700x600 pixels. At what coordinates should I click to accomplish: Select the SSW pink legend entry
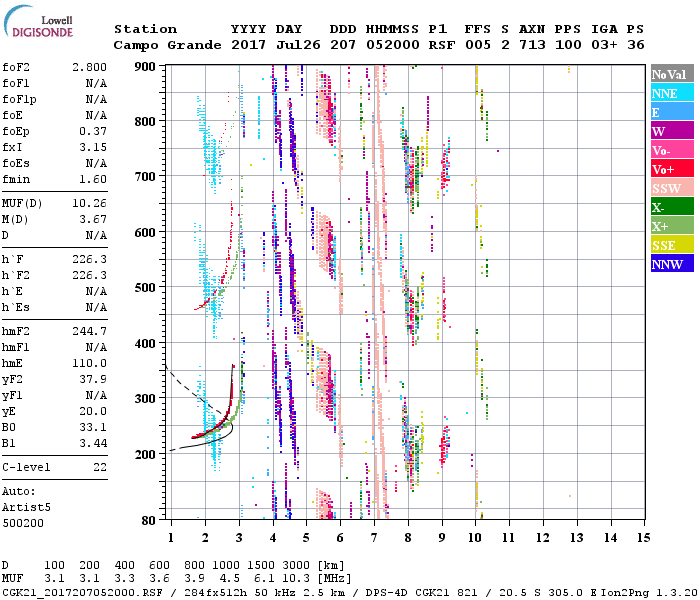(672, 188)
